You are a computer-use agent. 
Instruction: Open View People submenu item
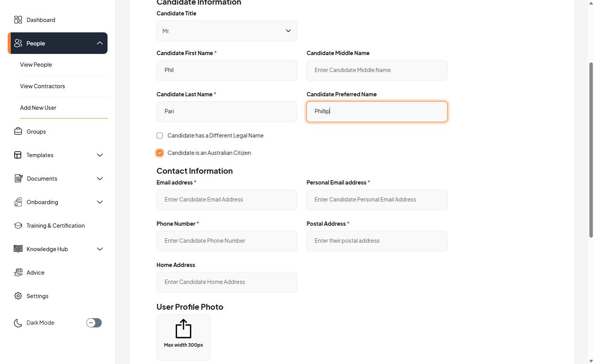(x=36, y=65)
